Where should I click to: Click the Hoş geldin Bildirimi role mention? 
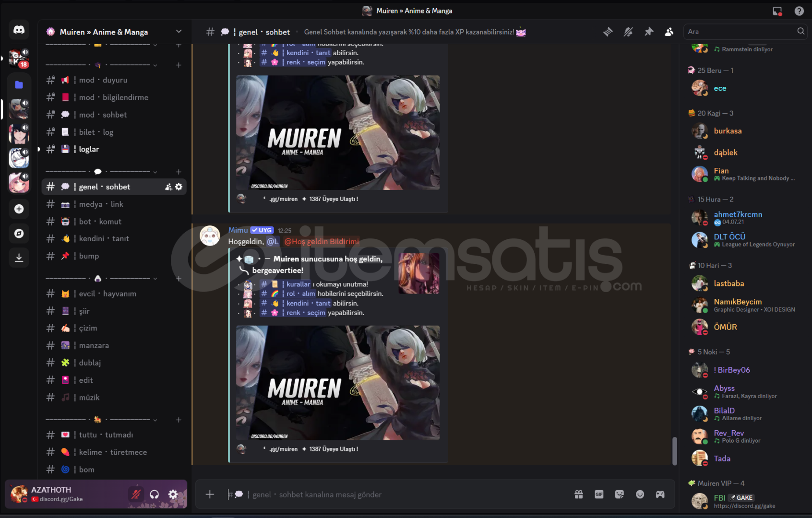click(322, 241)
